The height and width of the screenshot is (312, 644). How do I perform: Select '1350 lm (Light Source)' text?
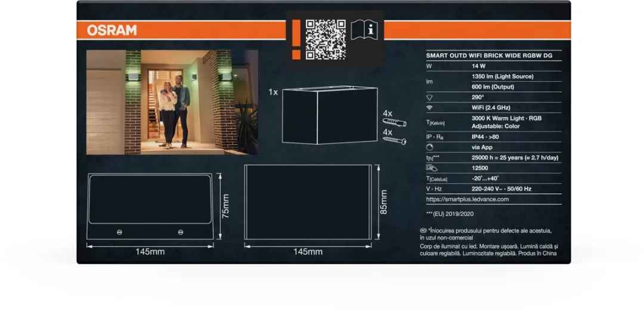(x=503, y=76)
